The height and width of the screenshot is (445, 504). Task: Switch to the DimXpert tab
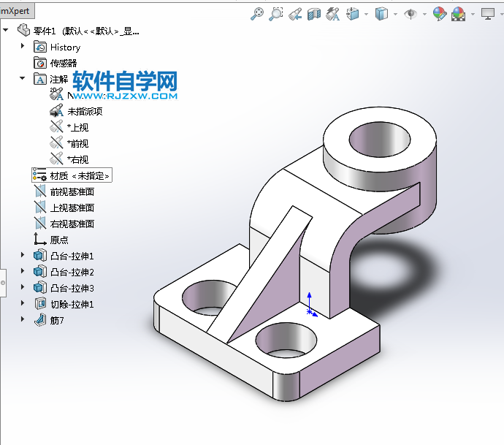pyautogui.click(x=16, y=11)
